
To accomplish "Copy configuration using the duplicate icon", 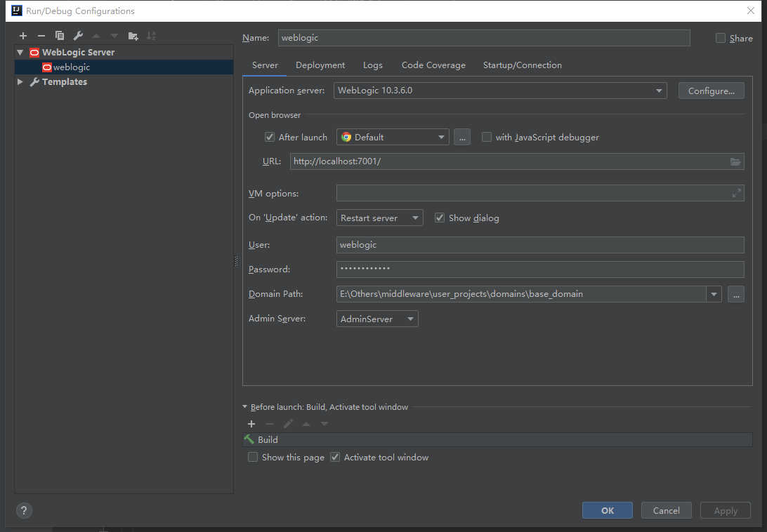I will 60,36.
